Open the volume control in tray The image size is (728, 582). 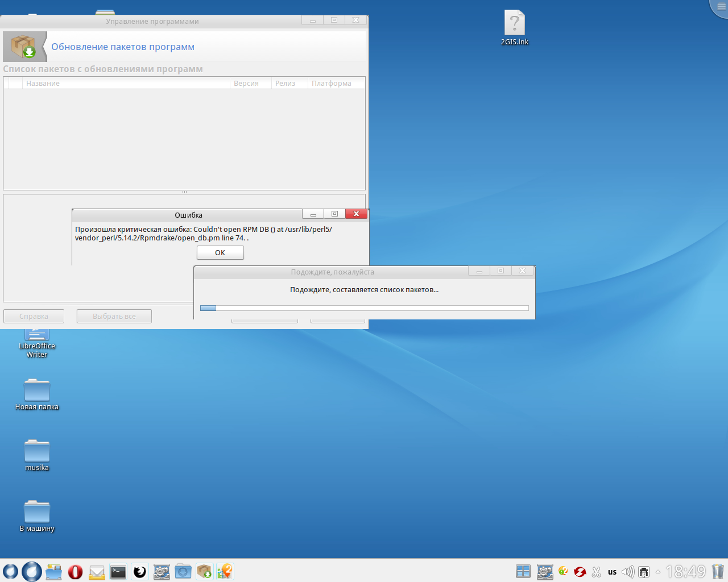627,572
